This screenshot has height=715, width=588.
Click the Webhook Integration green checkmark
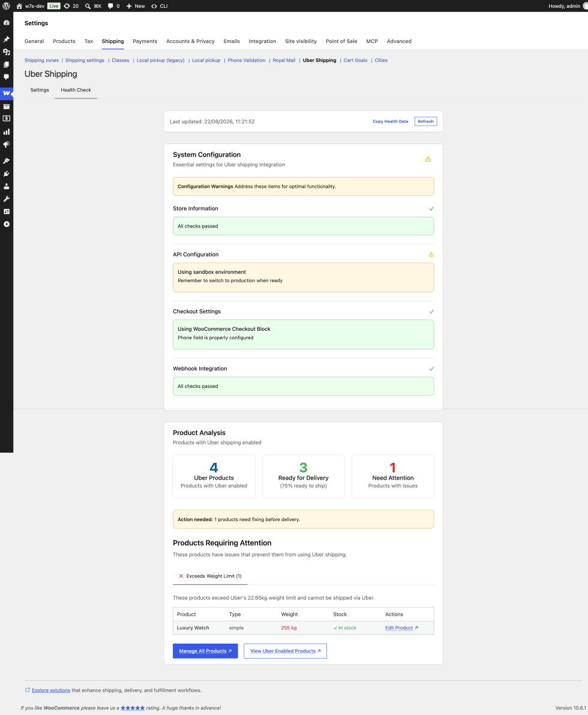click(431, 369)
